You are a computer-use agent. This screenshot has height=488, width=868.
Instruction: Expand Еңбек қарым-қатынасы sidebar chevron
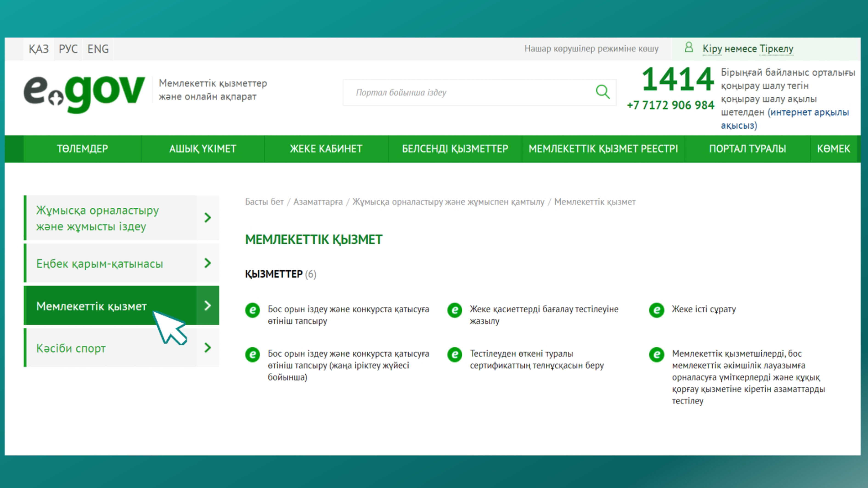[x=208, y=263]
